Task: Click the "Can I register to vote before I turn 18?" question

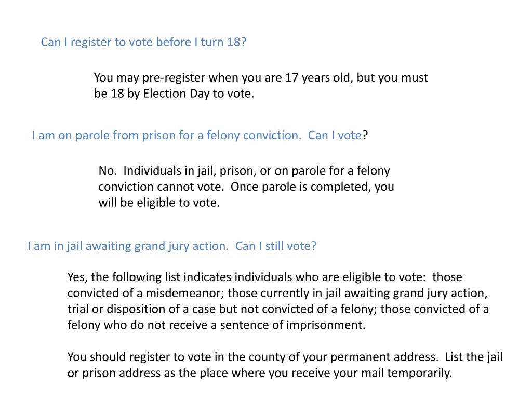Action: coord(143,42)
